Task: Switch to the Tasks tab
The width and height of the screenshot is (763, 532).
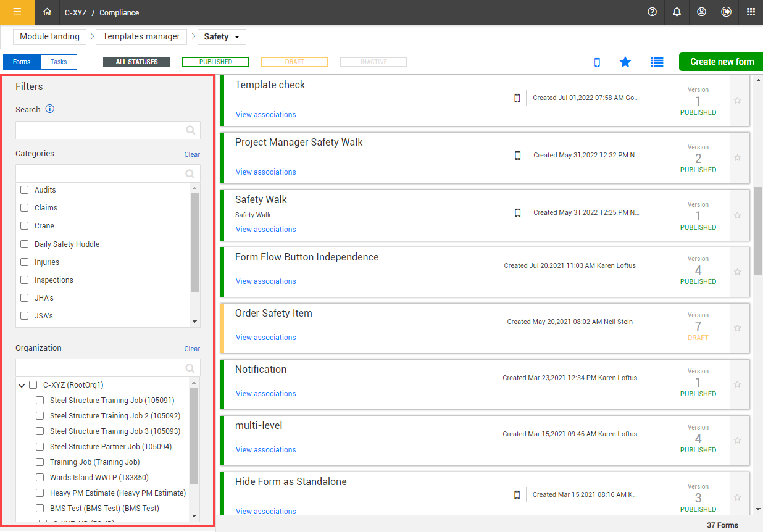Action: pyautogui.click(x=58, y=62)
